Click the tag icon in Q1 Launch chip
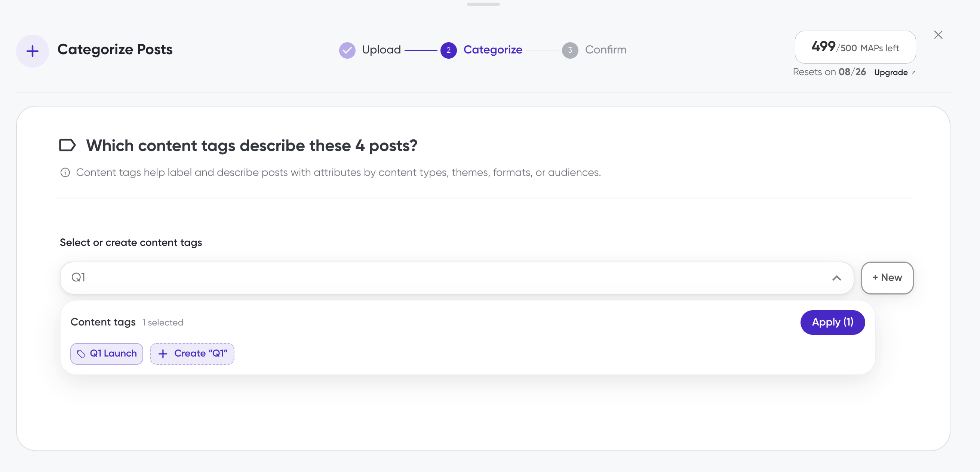Image resolution: width=980 pixels, height=472 pixels. point(81,354)
